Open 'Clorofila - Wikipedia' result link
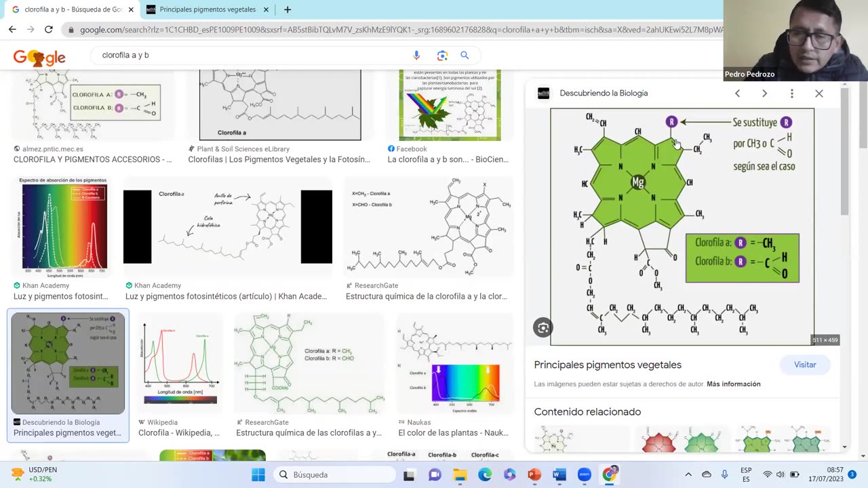 [179, 433]
